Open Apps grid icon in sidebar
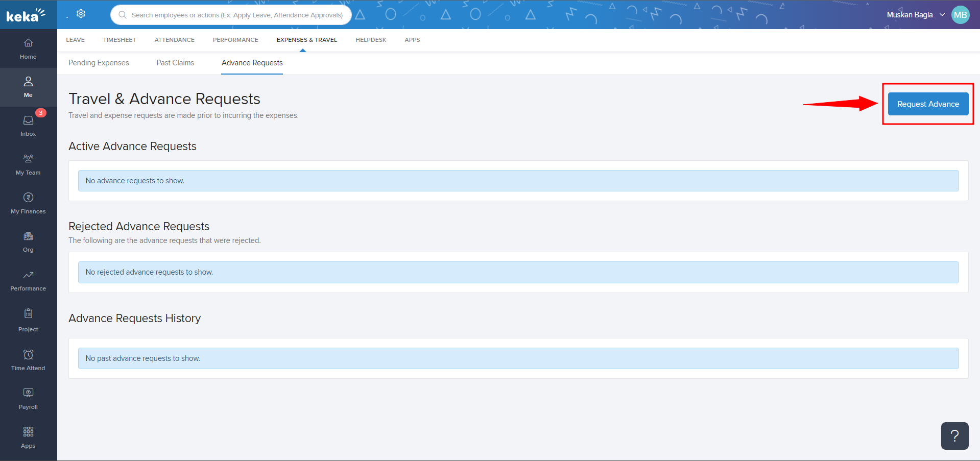Image resolution: width=980 pixels, height=461 pixels. point(28,437)
